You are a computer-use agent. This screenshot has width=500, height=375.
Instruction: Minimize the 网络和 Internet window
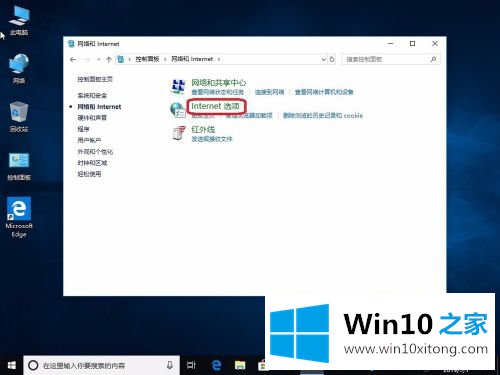click(391, 44)
